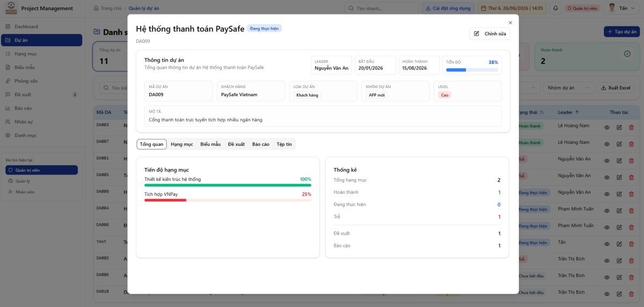Click the 38% overall progress bar
The image size is (644, 307).
(472, 70)
